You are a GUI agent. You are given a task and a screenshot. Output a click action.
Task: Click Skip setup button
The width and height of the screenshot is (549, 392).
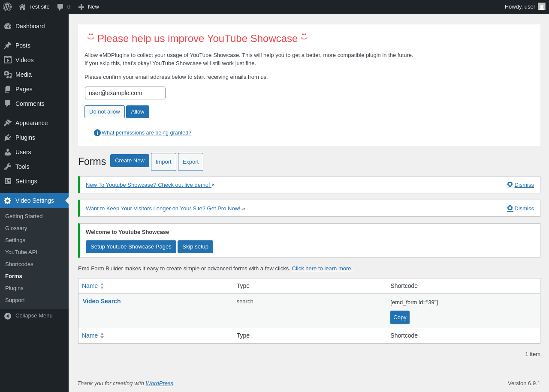[x=195, y=247]
